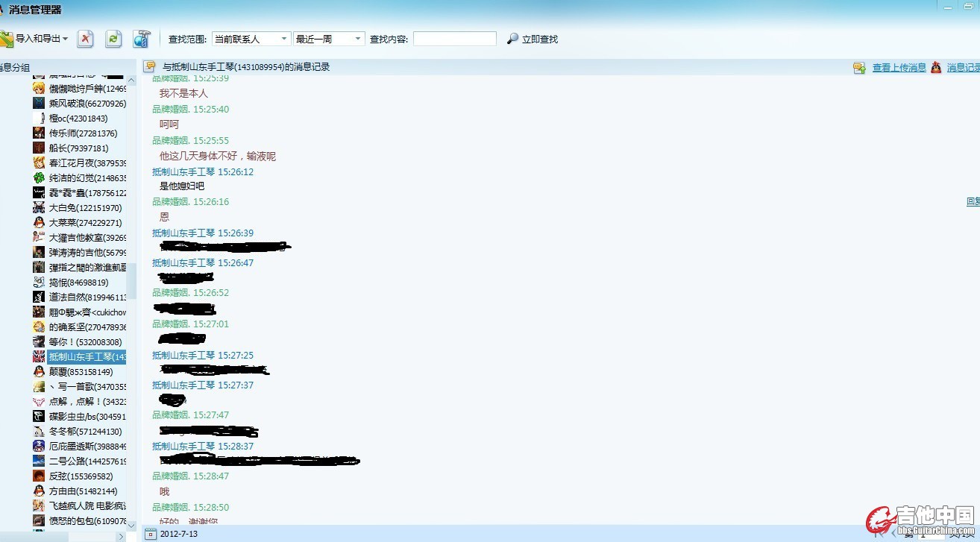Open the 查看上传消息 link

899,68
